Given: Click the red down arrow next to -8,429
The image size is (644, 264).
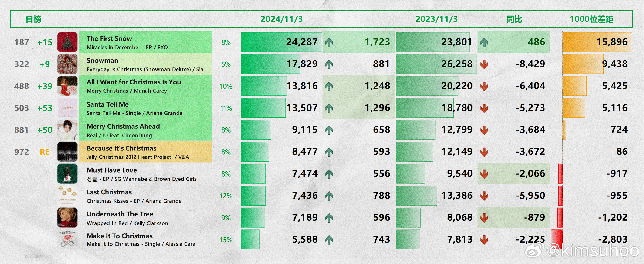Looking at the screenshot, I should tap(484, 64).
